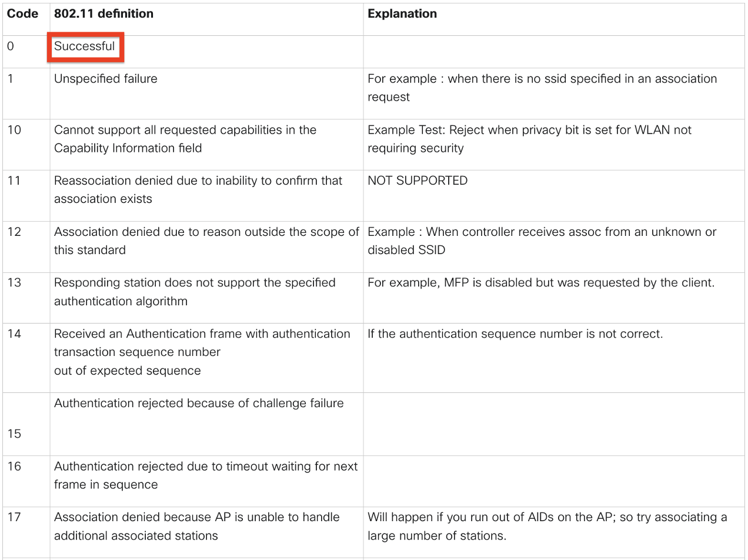Click the authentication sequence number explanation

[x=515, y=334]
